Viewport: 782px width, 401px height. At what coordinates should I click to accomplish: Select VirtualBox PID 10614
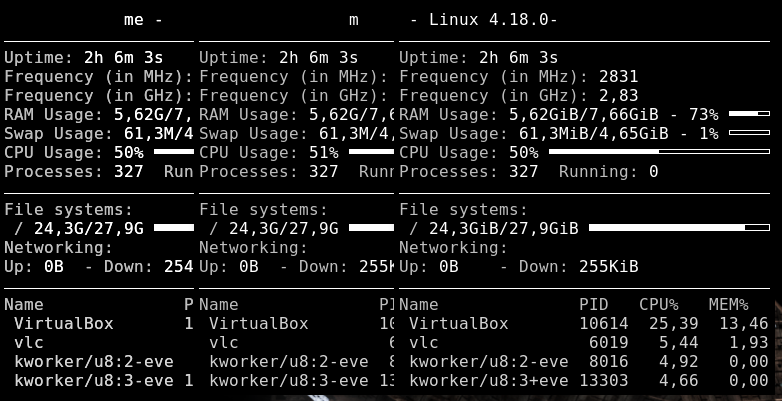point(604,323)
